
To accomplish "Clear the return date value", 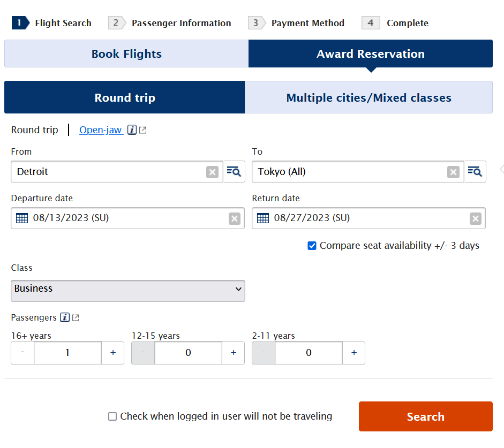I will 475,218.
